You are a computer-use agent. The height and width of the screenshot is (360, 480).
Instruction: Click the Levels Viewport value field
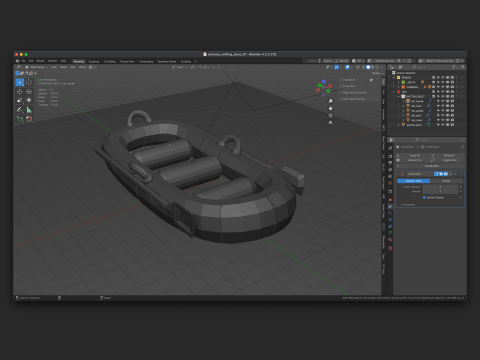tap(440, 187)
